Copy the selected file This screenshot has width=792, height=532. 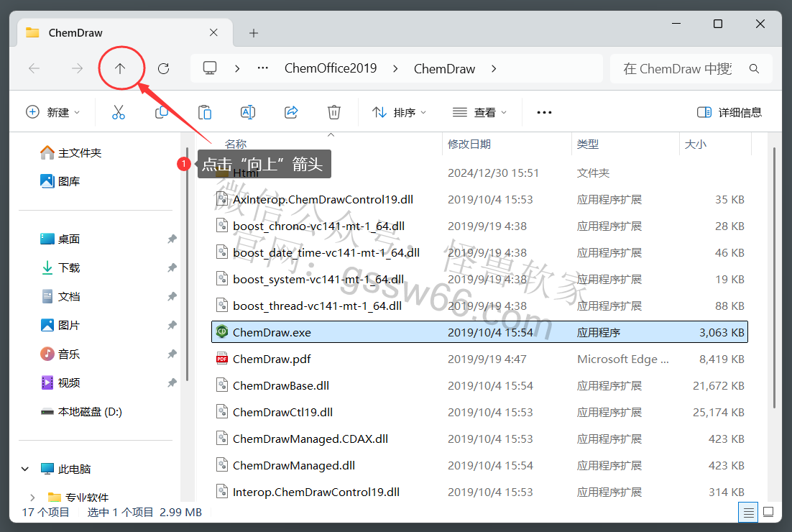[x=161, y=112]
